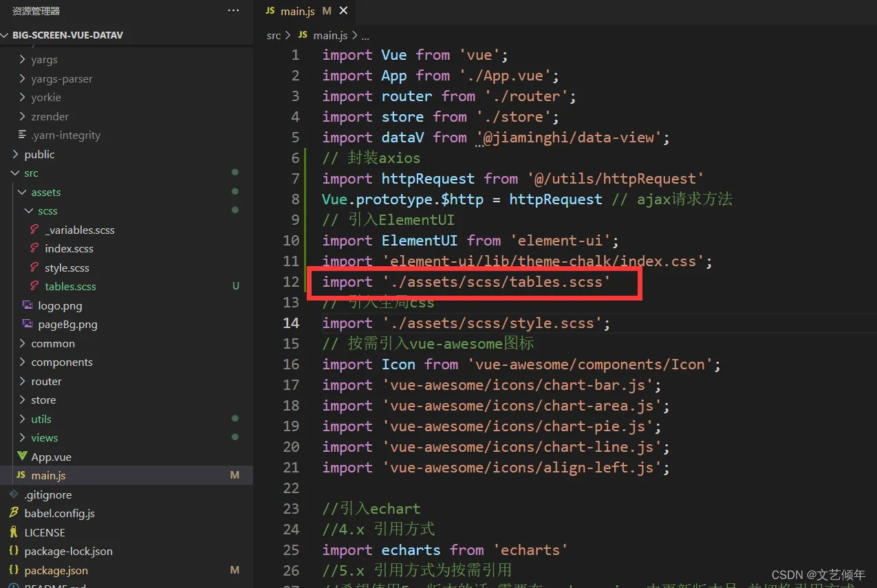Open index.scss in the explorer

coord(69,249)
